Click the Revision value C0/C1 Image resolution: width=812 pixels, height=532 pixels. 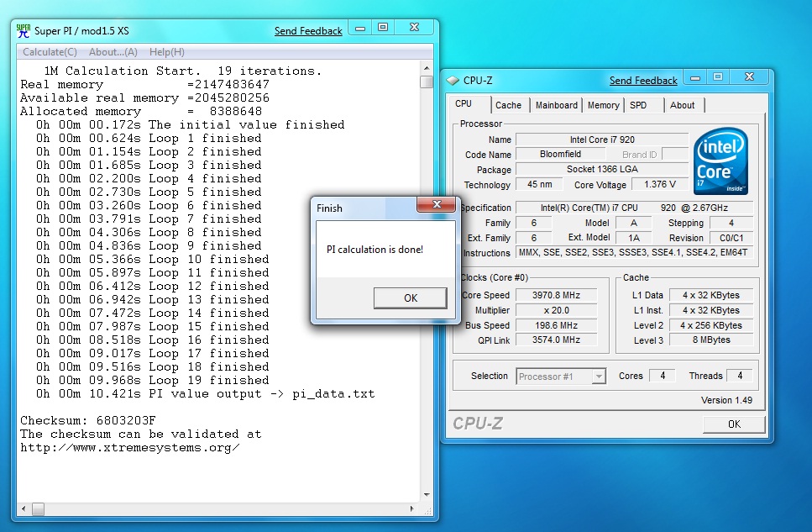click(x=731, y=238)
